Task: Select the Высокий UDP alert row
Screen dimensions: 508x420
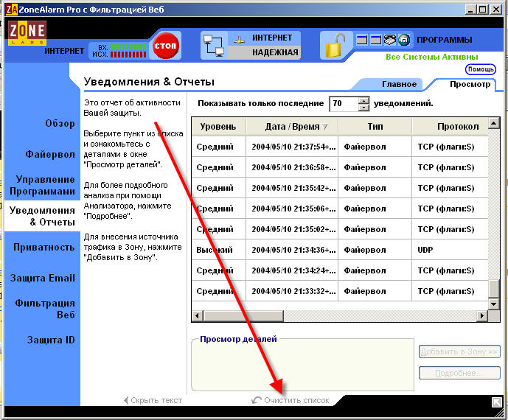Action: [340, 250]
